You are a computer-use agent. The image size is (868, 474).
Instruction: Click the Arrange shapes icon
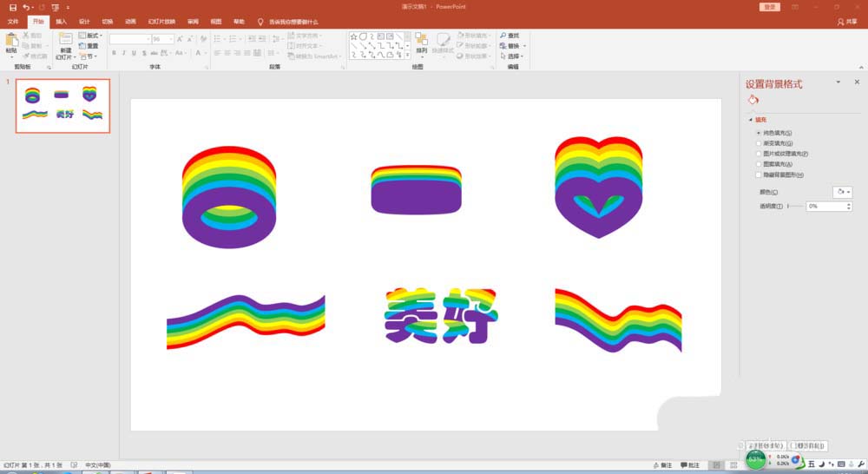(x=421, y=43)
